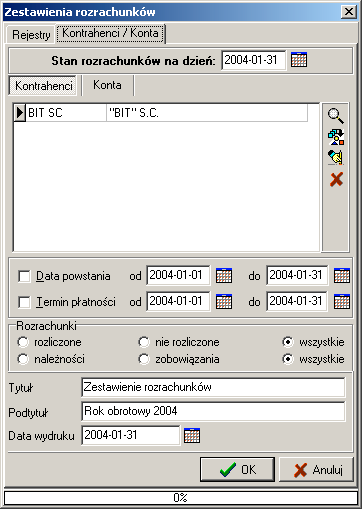The width and height of the screenshot is (362, 509).
Task: Select the BIT SC row in list
Action: coord(161,113)
